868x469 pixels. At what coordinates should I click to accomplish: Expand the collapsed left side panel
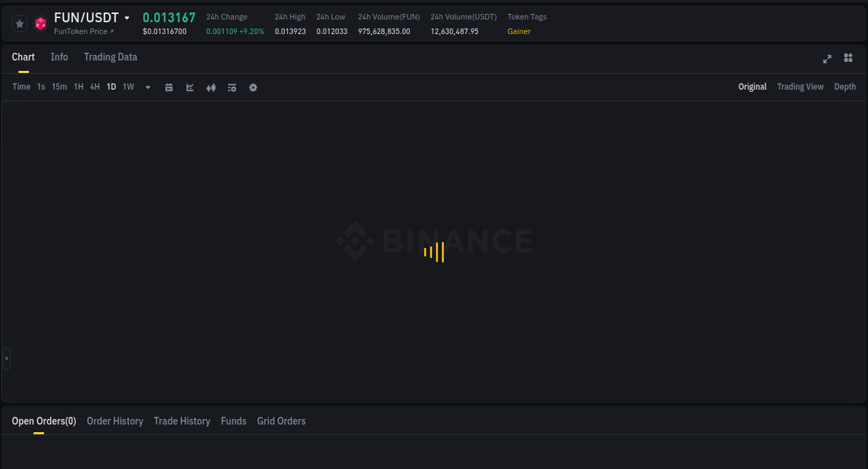pyautogui.click(x=6, y=358)
